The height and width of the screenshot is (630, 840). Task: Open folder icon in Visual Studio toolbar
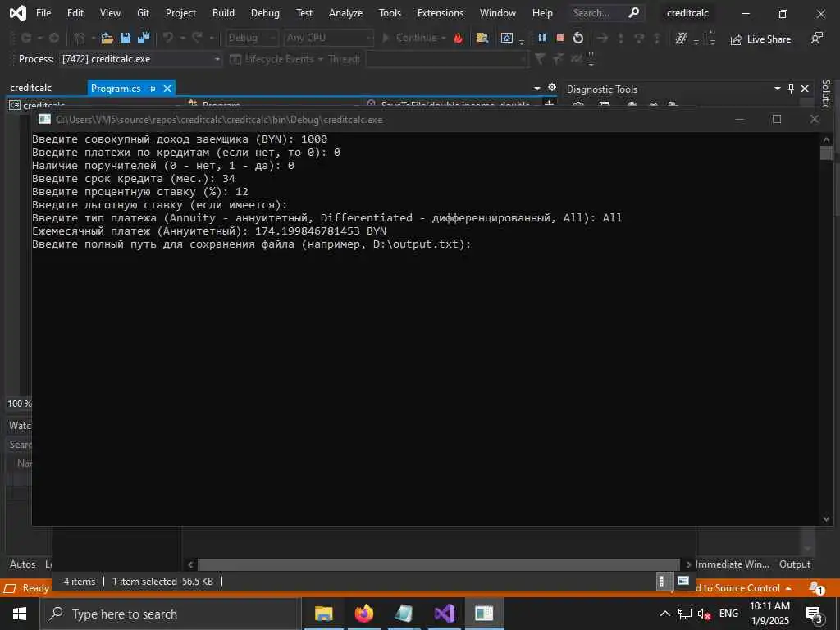pyautogui.click(x=107, y=38)
